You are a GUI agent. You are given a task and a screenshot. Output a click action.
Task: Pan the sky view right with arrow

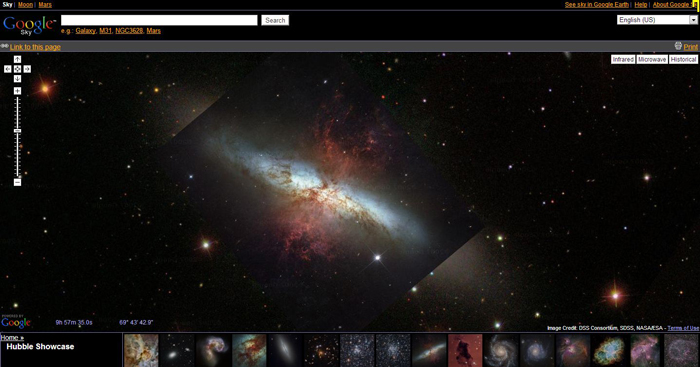tap(27, 69)
